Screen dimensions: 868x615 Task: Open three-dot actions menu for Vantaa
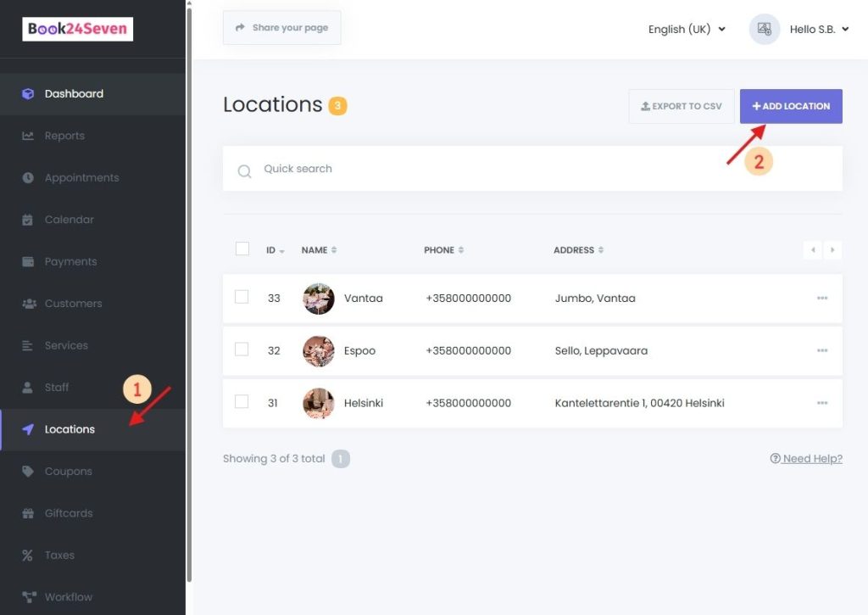(821, 299)
